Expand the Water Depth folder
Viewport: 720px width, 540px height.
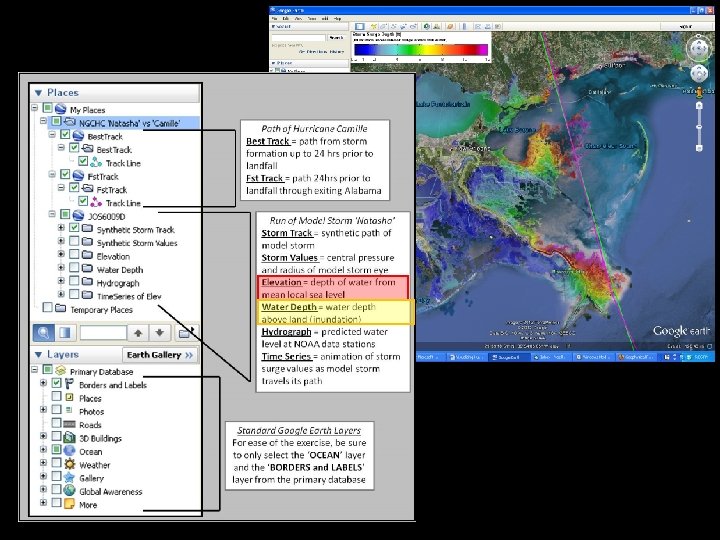click(61, 268)
